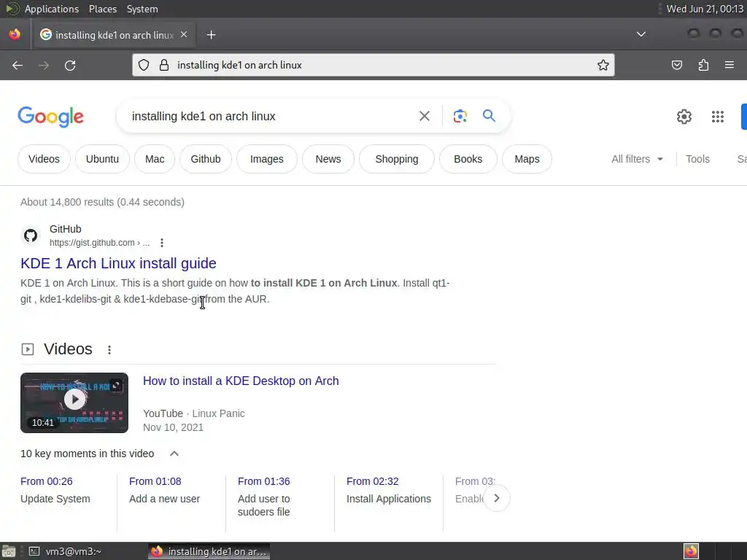This screenshot has width=747, height=560.
Task: Jump to 'Add user to sudoers file' moment
Action: coord(264,497)
